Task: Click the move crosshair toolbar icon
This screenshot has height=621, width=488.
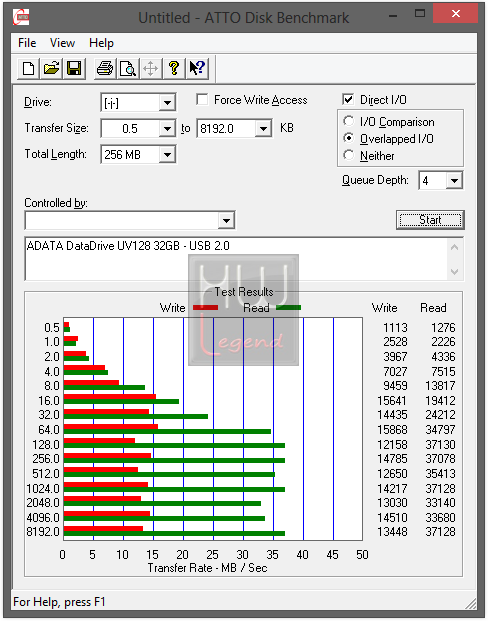Action: tap(151, 69)
